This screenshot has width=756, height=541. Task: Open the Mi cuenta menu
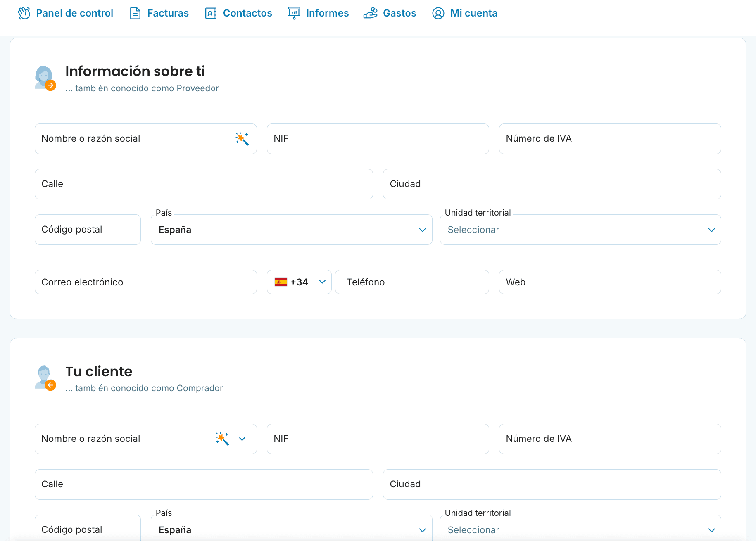464,13
